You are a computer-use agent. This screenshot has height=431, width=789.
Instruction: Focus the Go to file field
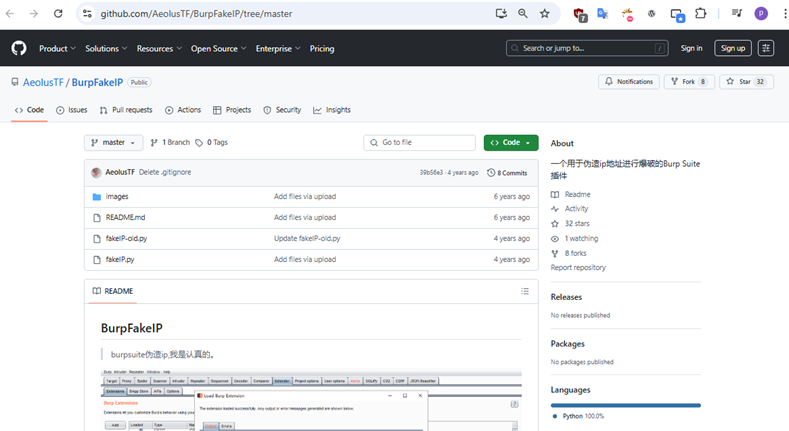coord(419,143)
